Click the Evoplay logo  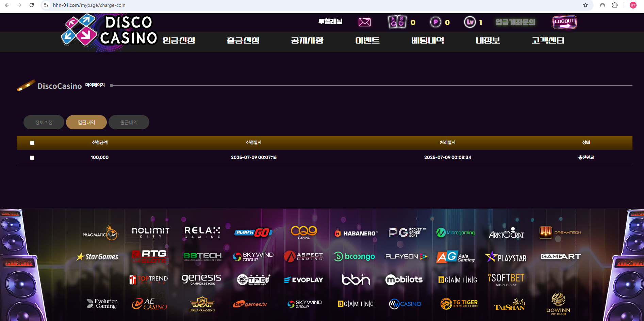click(x=303, y=280)
